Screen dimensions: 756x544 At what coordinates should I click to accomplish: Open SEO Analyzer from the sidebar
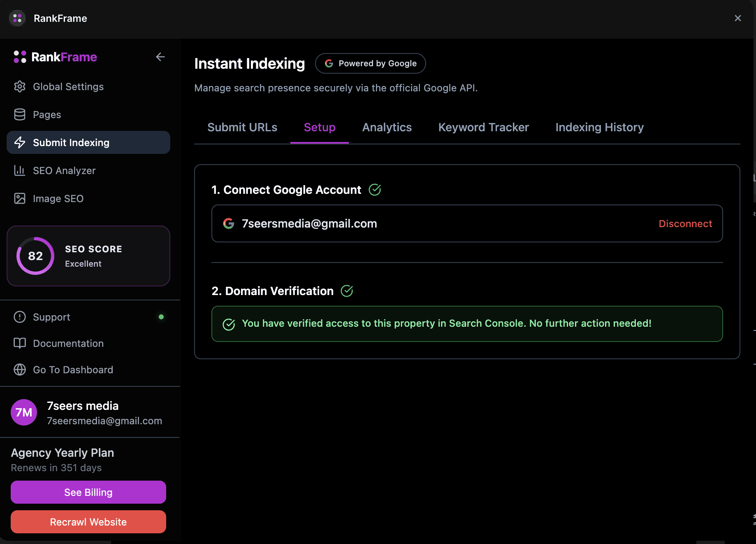coord(88,170)
